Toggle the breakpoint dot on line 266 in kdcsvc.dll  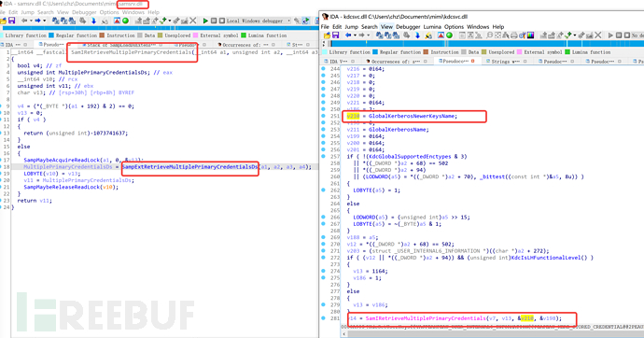[324, 218]
